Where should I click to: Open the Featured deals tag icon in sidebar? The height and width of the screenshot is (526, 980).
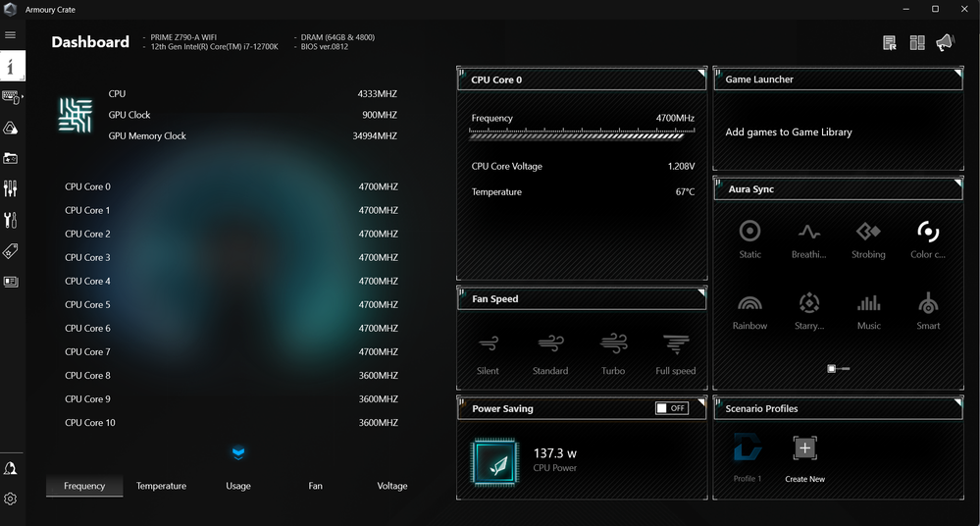11,251
